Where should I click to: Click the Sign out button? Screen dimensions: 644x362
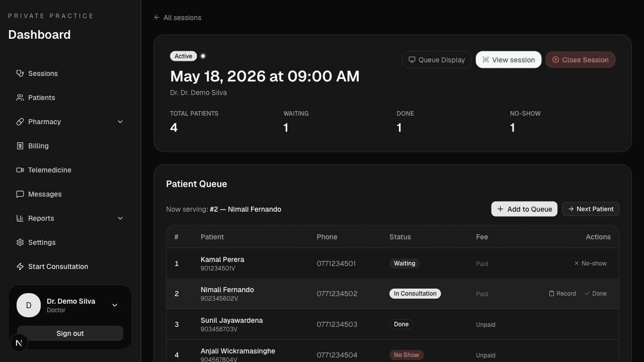point(70,333)
